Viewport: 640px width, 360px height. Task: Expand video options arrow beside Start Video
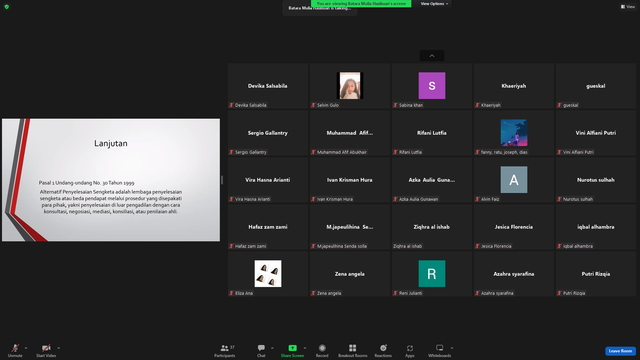[x=58, y=348]
